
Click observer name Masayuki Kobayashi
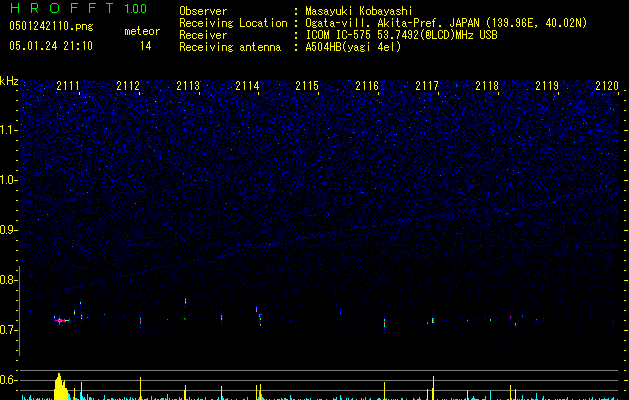pos(359,11)
